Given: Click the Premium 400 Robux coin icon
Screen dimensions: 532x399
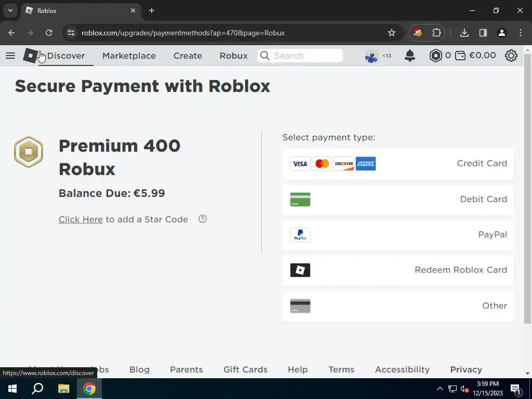Looking at the screenshot, I should (29, 151).
